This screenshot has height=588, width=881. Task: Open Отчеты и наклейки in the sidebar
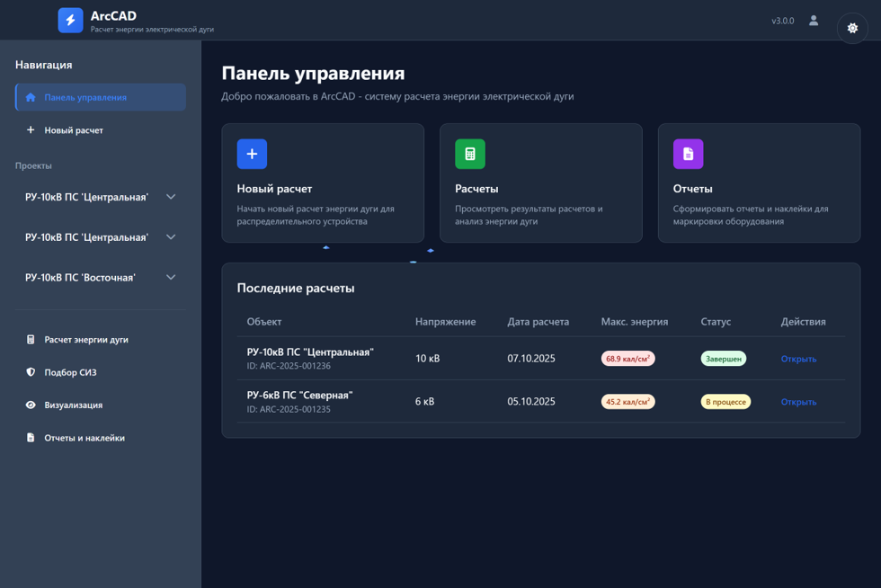tap(85, 438)
